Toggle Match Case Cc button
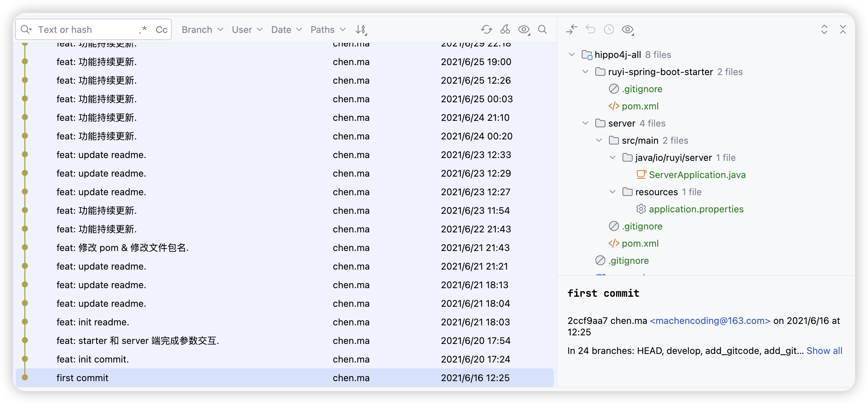 pos(161,30)
